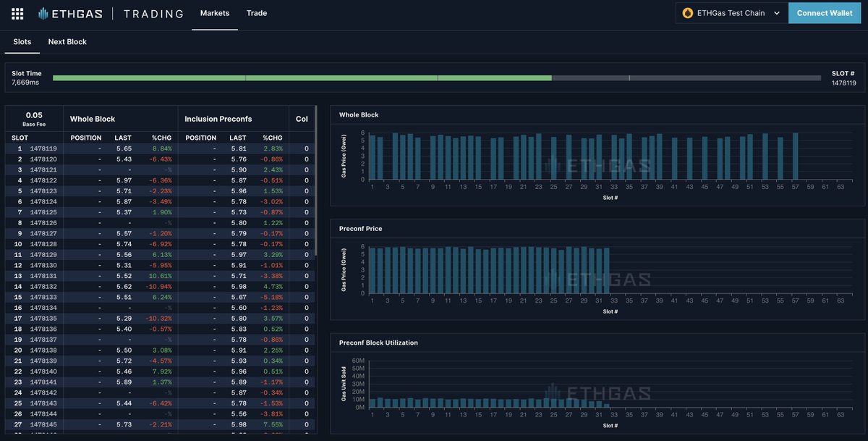The image size is (868, 441).
Task: Sort by Inclusion Preconfs %CHG column
Action: [272, 138]
